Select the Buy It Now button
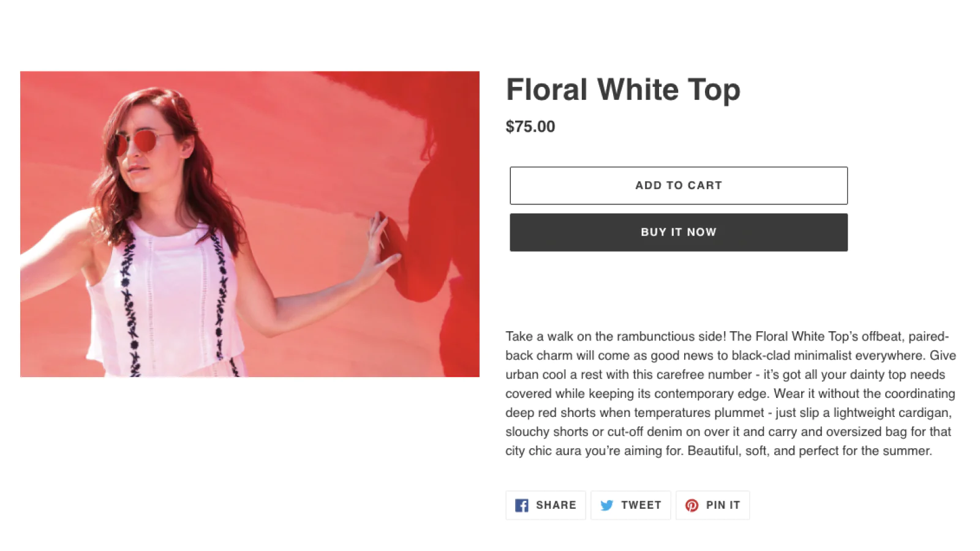This screenshot has height=551, width=980. click(679, 232)
